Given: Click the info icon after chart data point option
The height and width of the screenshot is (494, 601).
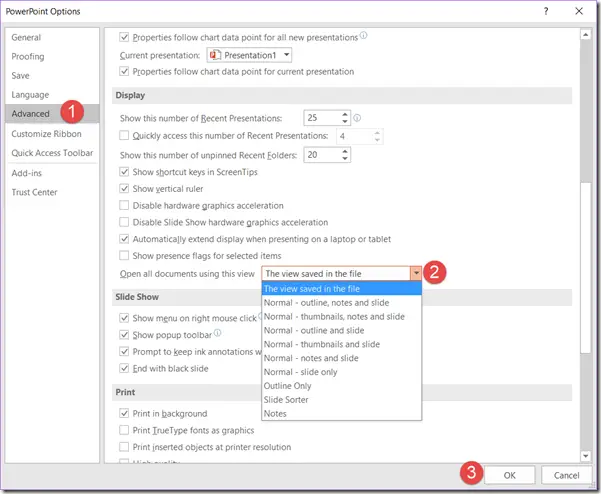Looking at the screenshot, I should tap(363, 36).
